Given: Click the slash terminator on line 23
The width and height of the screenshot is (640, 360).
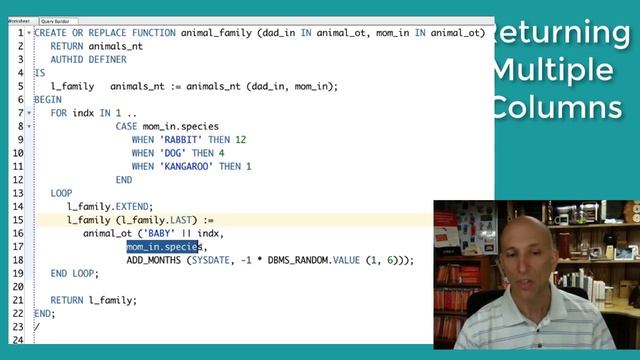Looking at the screenshot, I should click(x=37, y=327).
